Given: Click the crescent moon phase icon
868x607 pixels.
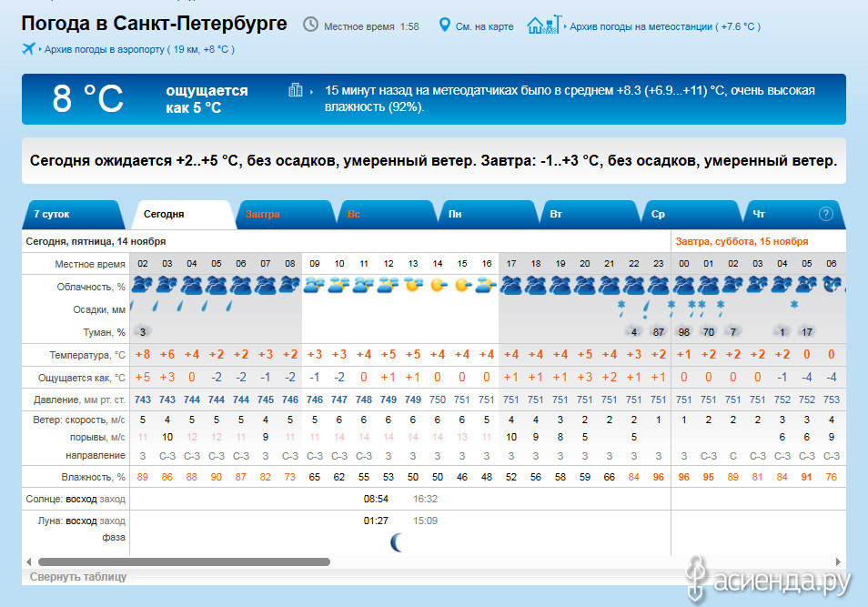Looking at the screenshot, I should click(x=397, y=543).
